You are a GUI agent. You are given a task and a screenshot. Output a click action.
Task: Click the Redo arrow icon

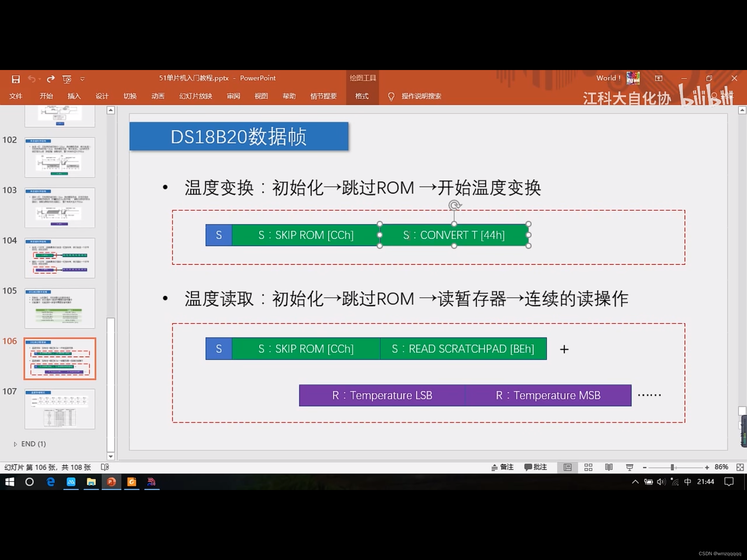51,79
